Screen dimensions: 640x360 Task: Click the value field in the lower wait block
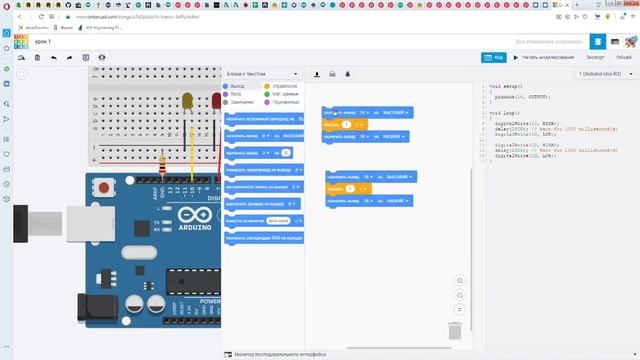point(350,189)
